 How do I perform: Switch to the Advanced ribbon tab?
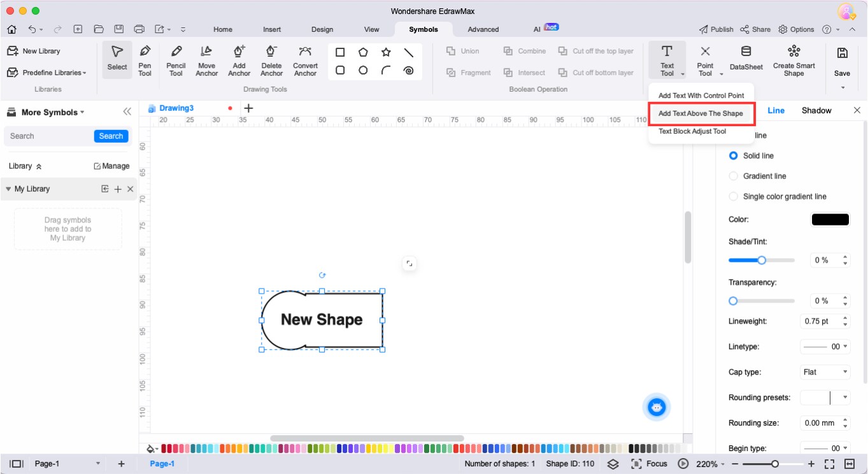[x=483, y=29]
